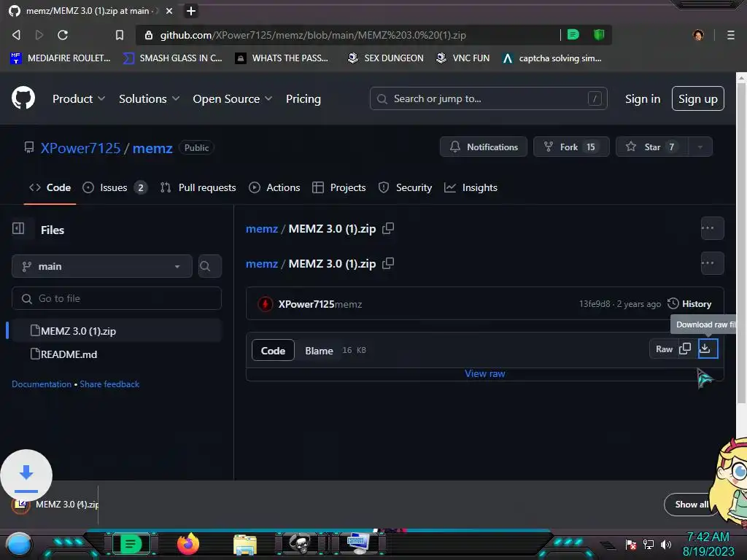Open the main branch selector dropdown
The image size is (747, 560).
[x=102, y=266]
